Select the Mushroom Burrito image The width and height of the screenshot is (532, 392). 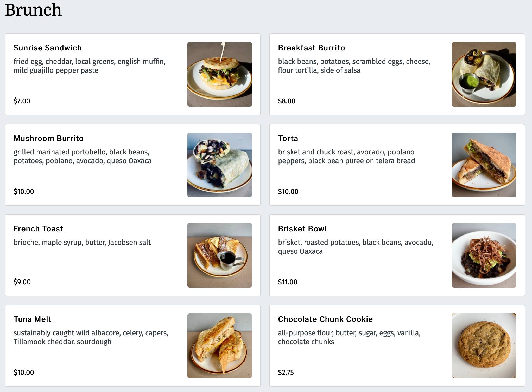(x=219, y=165)
